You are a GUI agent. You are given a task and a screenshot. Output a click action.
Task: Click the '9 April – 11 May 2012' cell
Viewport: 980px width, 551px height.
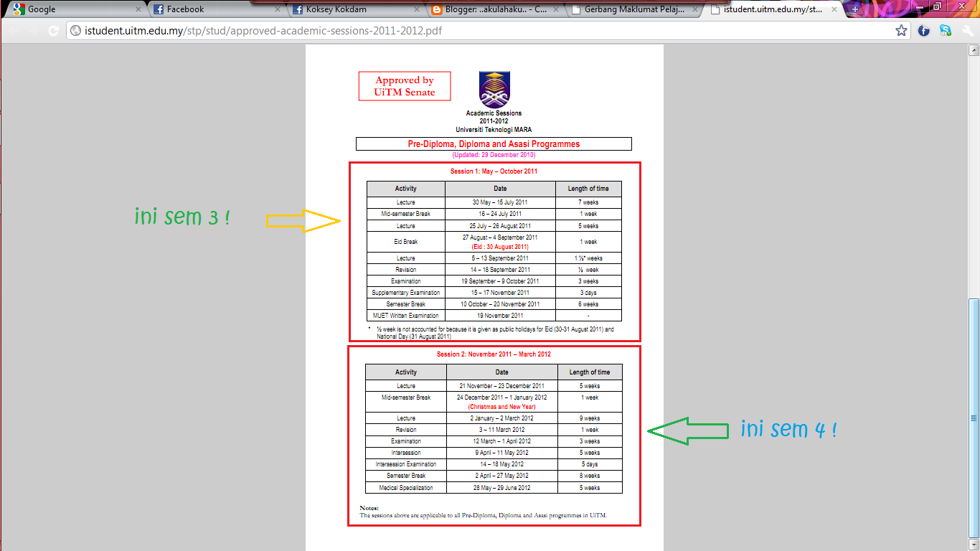pyautogui.click(x=501, y=453)
